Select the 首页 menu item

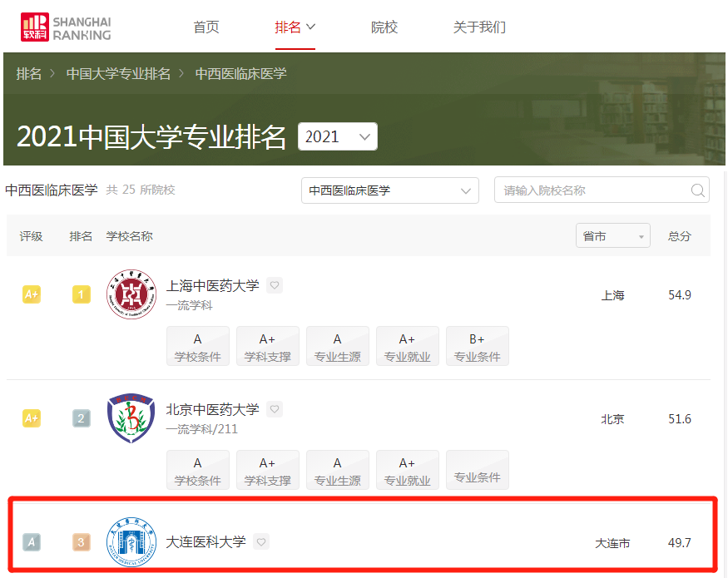[206, 27]
